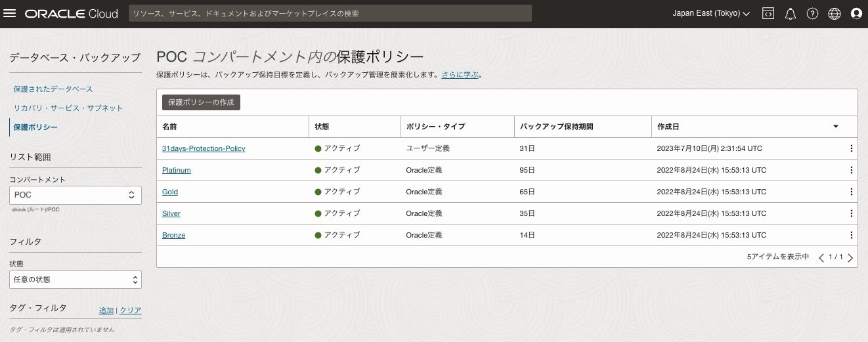Image resolution: width=868 pixels, height=342 pixels.
Task: Open the Platinum policy link
Action: point(177,170)
